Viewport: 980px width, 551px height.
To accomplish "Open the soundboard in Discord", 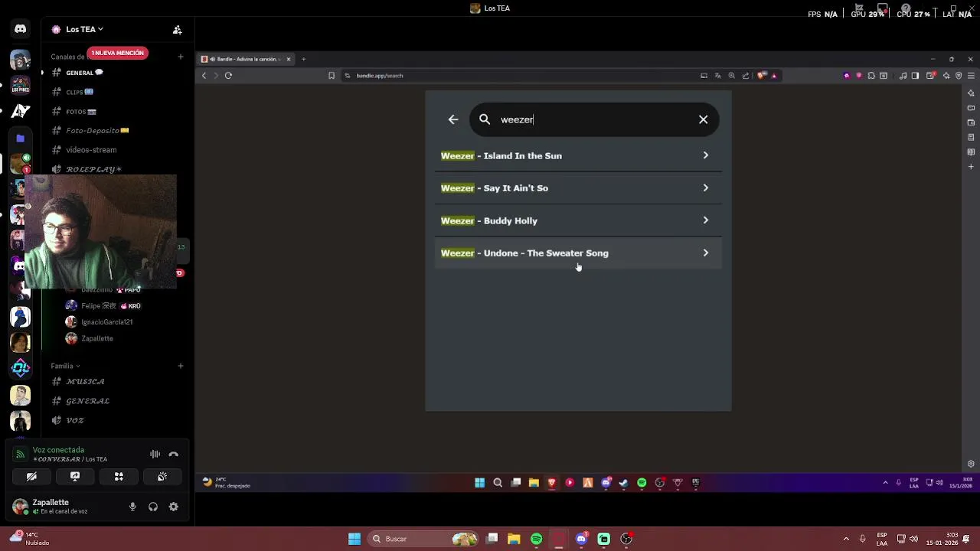I will (x=162, y=477).
